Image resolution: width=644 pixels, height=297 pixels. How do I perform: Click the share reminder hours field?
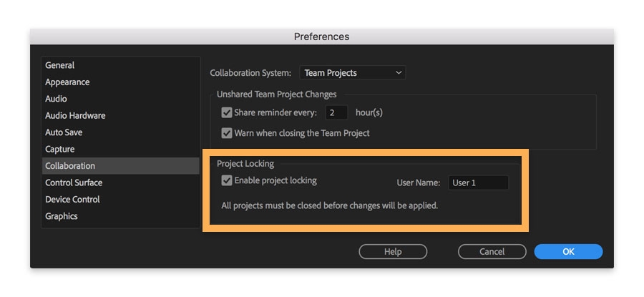pos(336,112)
